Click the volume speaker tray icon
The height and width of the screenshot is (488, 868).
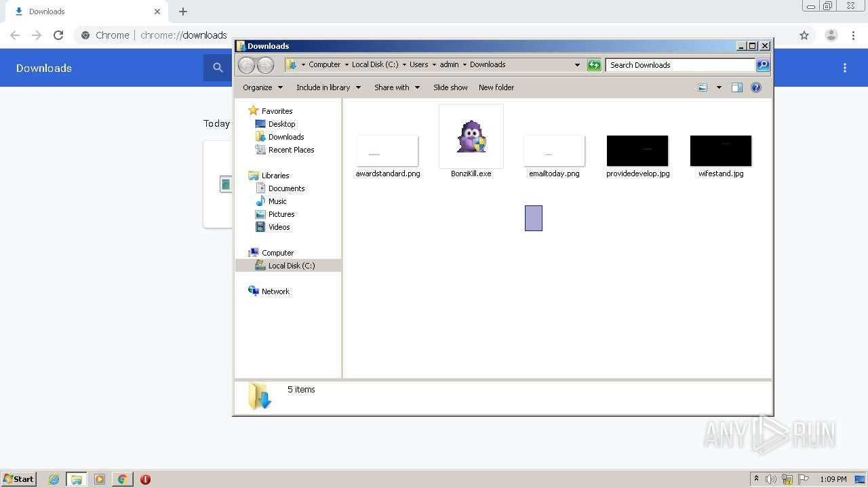(x=771, y=479)
